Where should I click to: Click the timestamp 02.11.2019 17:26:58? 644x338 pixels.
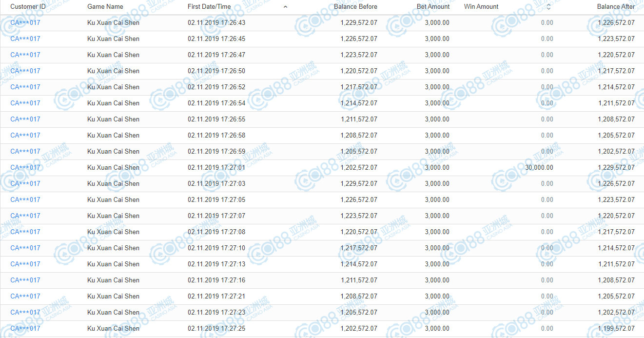point(216,135)
